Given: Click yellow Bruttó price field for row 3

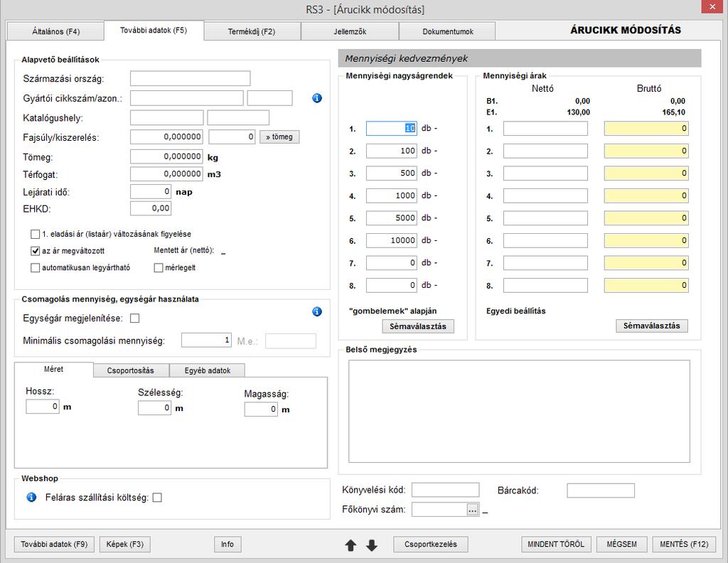Looking at the screenshot, I should [x=646, y=173].
